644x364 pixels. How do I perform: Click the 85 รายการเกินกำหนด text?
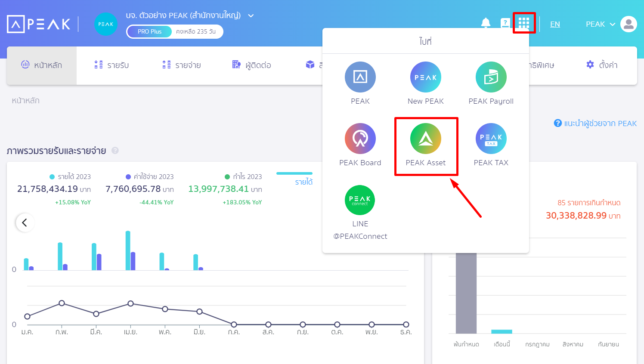tap(589, 203)
